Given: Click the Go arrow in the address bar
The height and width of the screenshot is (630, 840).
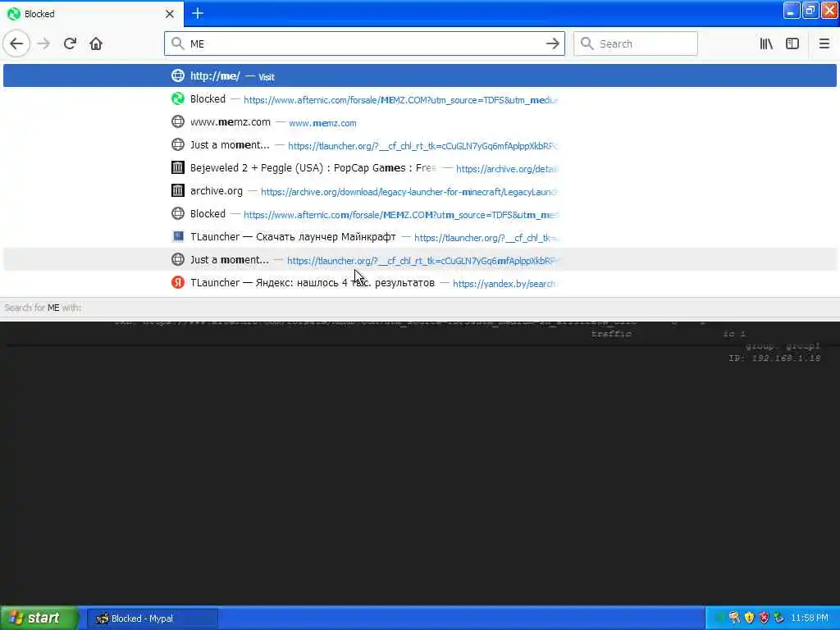Looking at the screenshot, I should coord(552,43).
